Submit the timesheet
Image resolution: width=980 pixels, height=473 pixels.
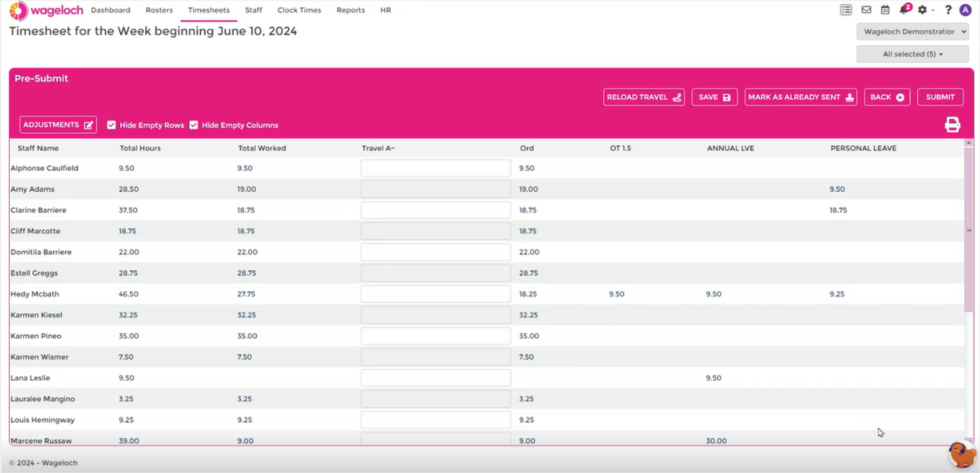[x=940, y=97]
